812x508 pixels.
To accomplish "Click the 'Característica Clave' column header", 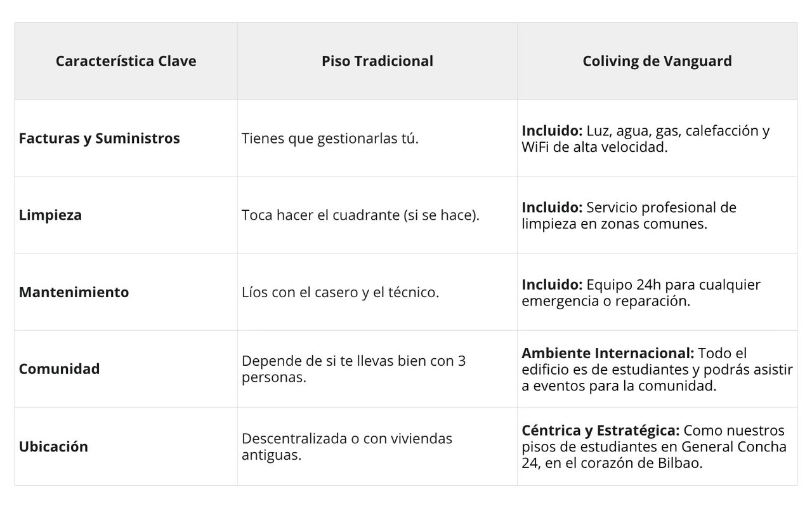I will (x=126, y=61).
